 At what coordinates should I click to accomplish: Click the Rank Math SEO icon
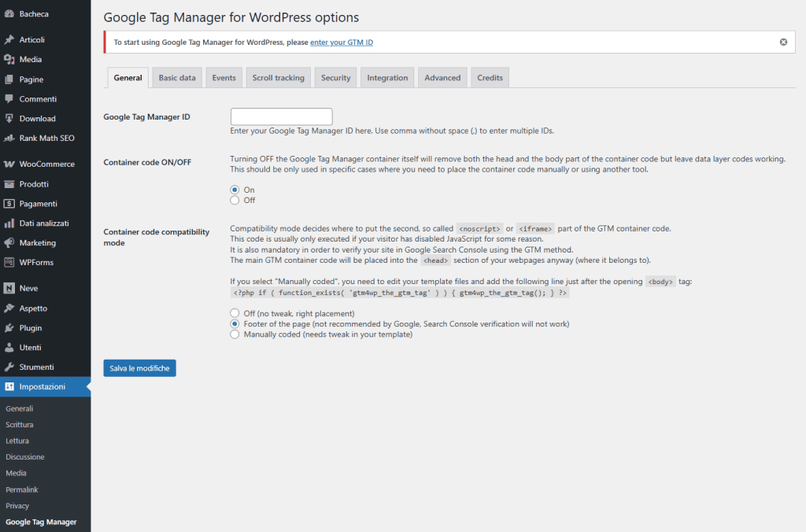11,138
